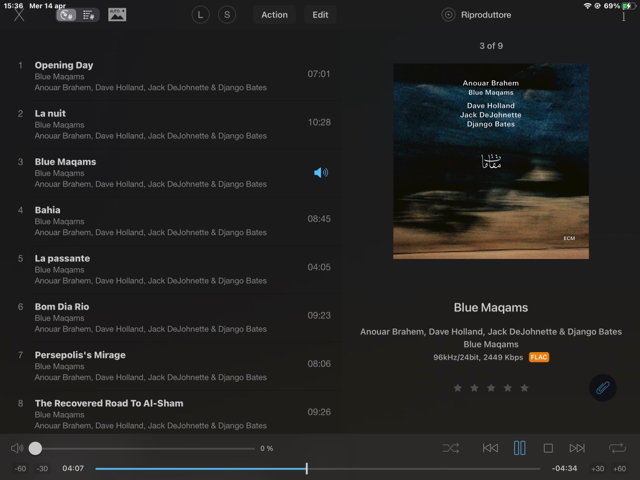The height and width of the screenshot is (480, 640).
Task: Switch to playlist queue view toggle
Action: tap(88, 15)
